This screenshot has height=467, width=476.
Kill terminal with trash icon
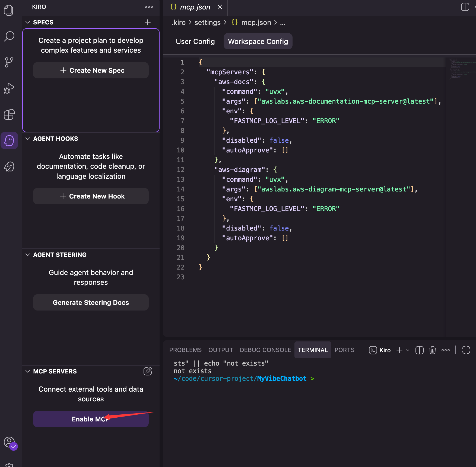[432, 350]
